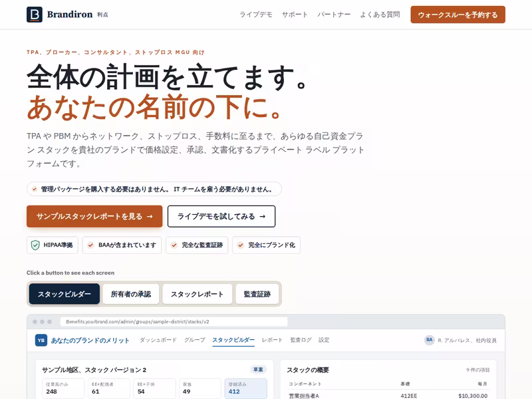Open サポート in top navigation
The height and width of the screenshot is (399, 532).
[x=295, y=15]
